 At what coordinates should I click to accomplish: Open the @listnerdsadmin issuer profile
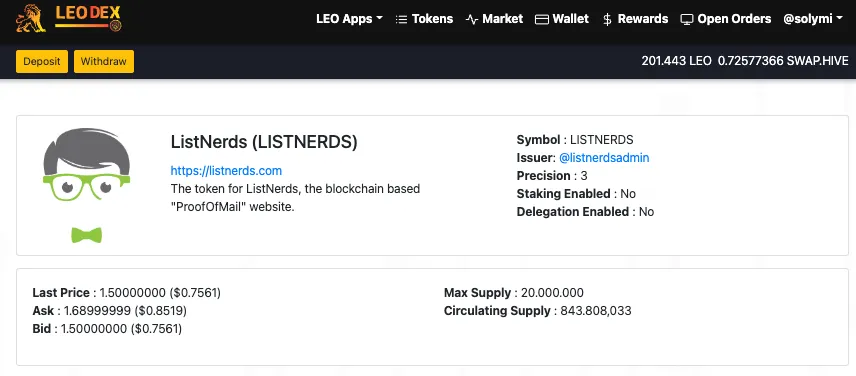coord(604,158)
